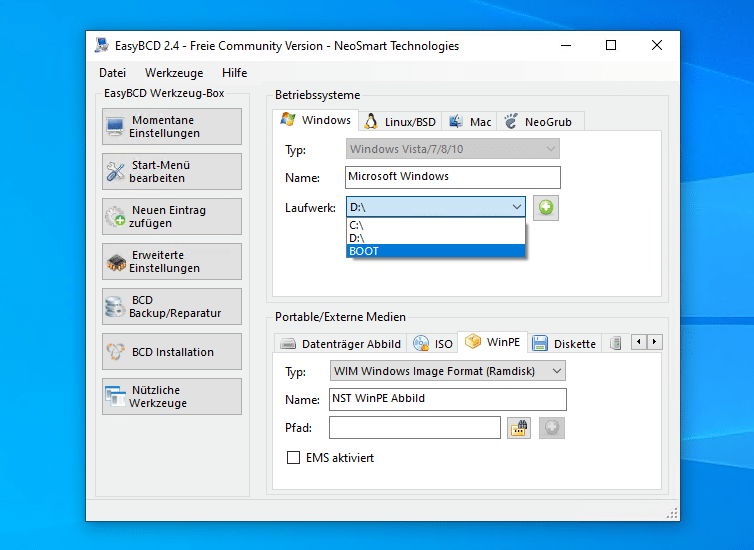Viewport: 754px width, 550px height.
Task: Click the Microsoft Windows name field
Action: pos(452,177)
